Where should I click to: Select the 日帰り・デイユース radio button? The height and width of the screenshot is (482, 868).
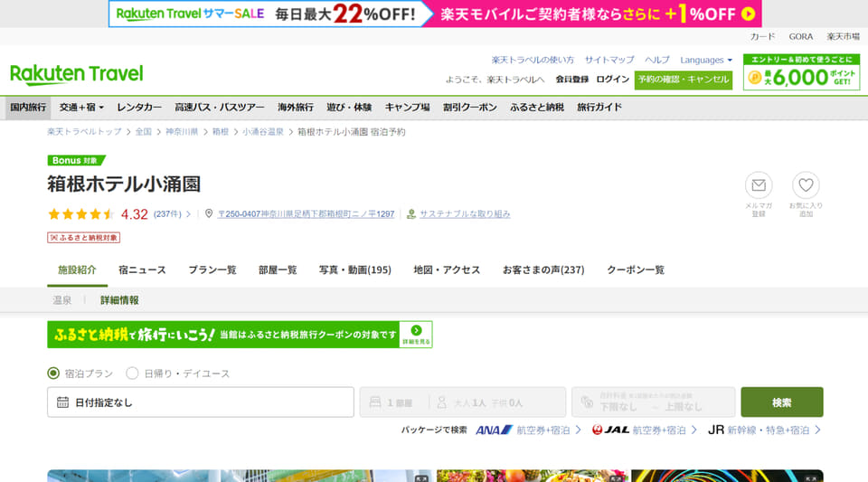[132, 373]
